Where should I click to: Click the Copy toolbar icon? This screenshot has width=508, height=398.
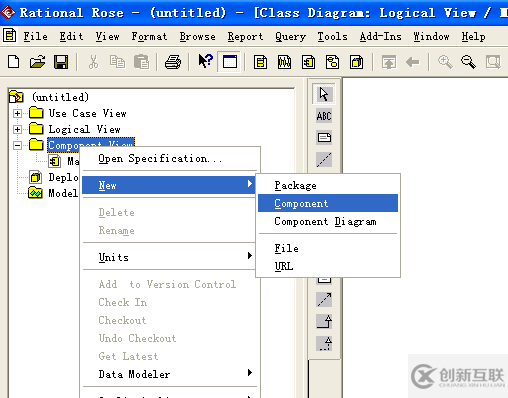click(x=117, y=62)
